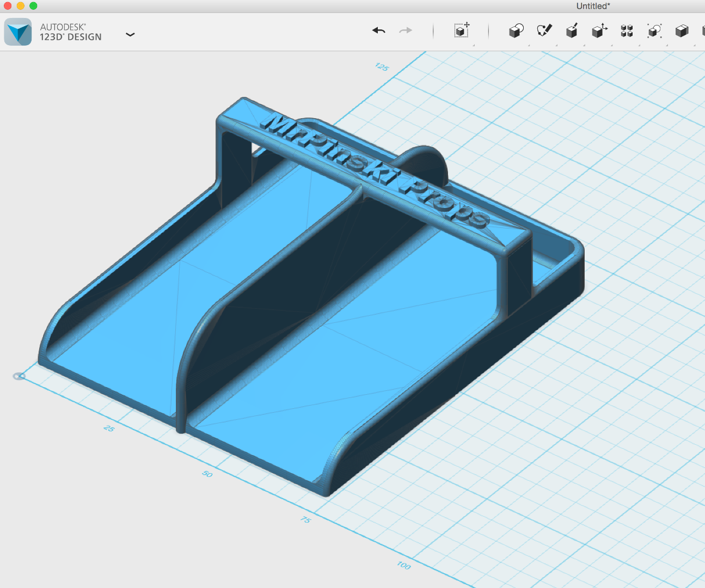Open the Construct tools

(572, 30)
